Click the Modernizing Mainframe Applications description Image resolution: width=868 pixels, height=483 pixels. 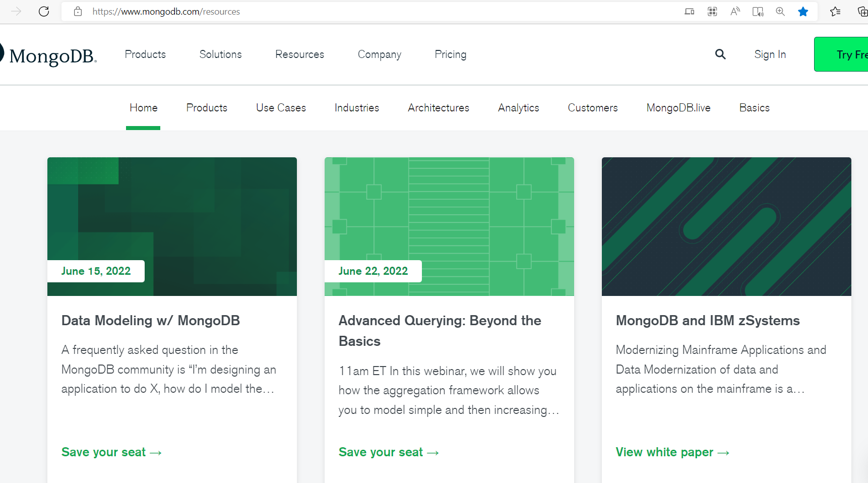click(x=721, y=370)
